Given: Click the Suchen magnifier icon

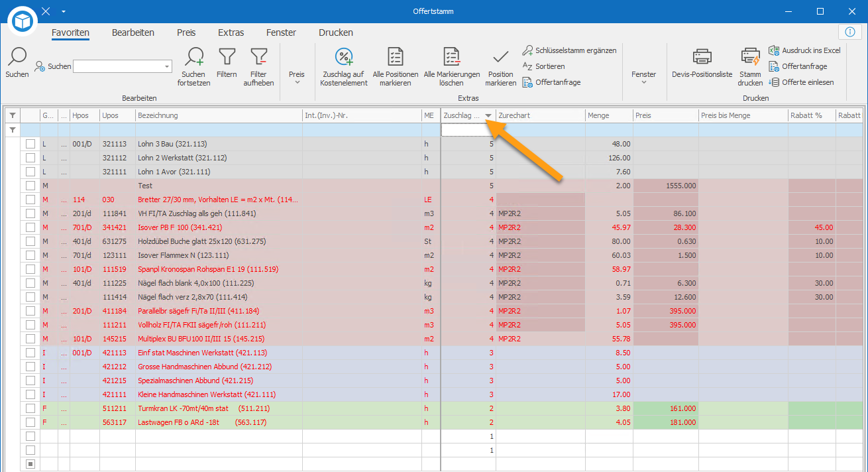Looking at the screenshot, I should click(17, 57).
